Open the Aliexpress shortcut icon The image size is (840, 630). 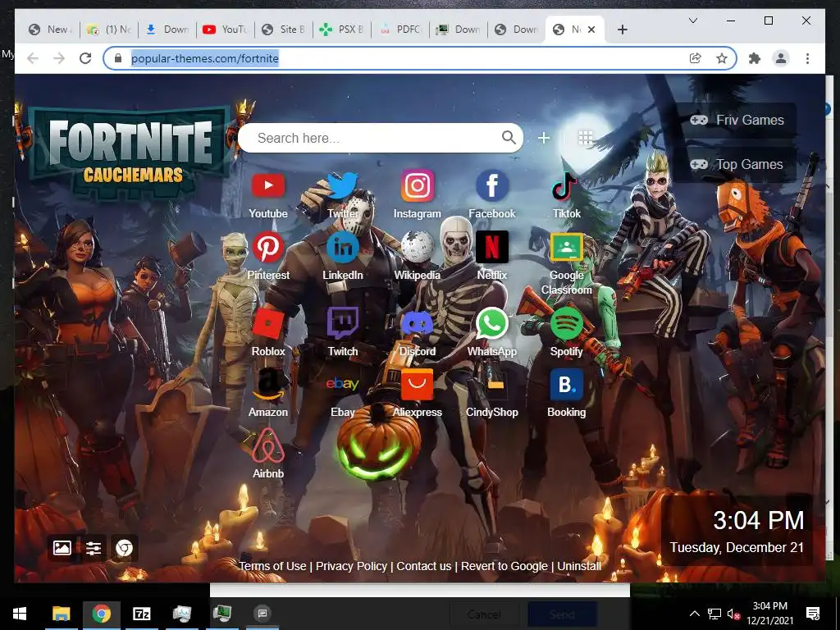[x=418, y=385]
